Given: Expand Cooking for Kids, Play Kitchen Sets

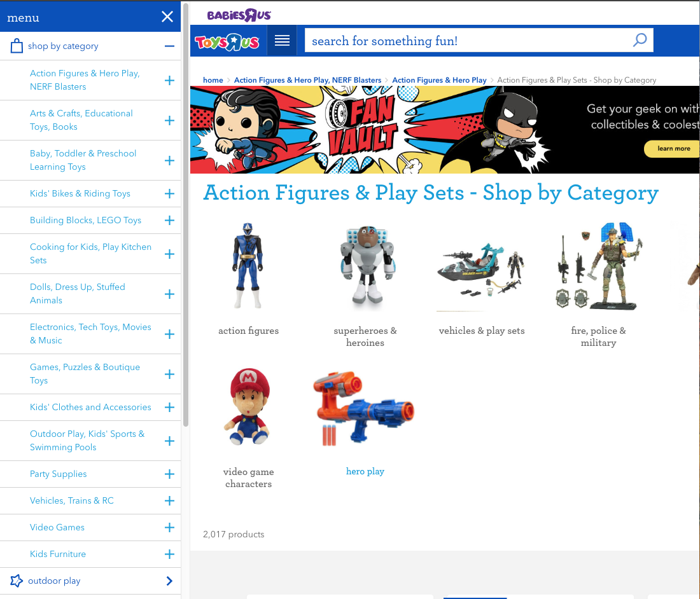Looking at the screenshot, I should pos(169,254).
